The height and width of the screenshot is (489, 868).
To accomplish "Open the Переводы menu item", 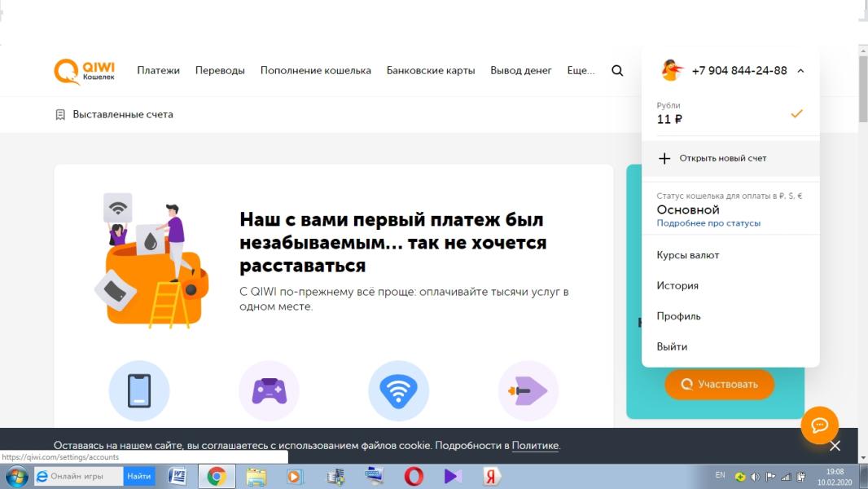I will point(219,71).
